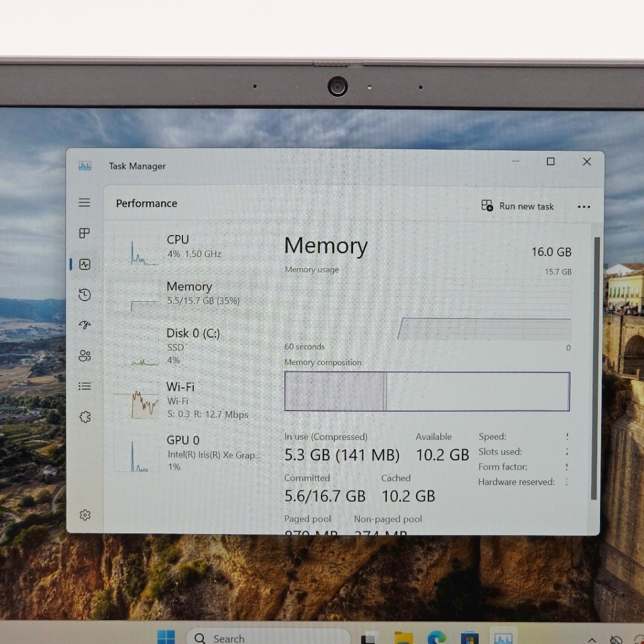Click the "Hardware reserved:" label
The width and height of the screenshot is (644, 644).
516,482
